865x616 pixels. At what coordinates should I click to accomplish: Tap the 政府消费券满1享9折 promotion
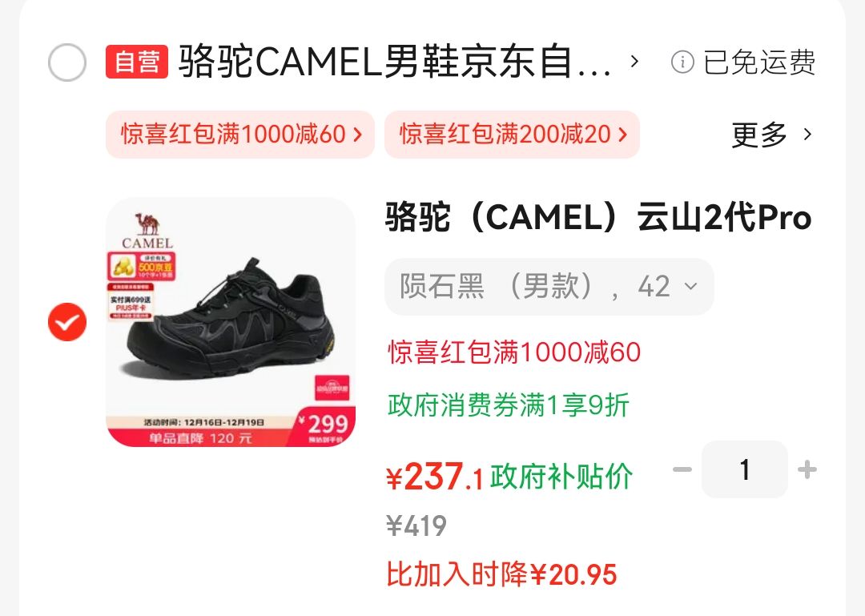click(508, 405)
